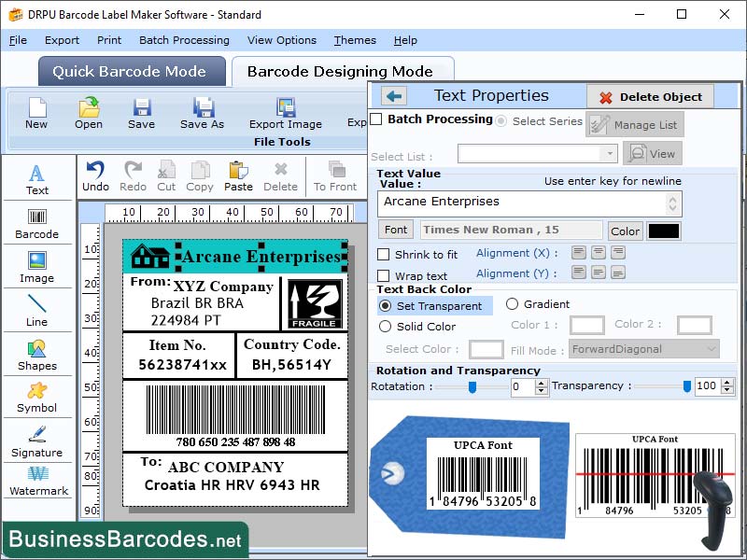Set Alignment (Y) to middle
This screenshot has width=747, height=560.
click(599, 273)
